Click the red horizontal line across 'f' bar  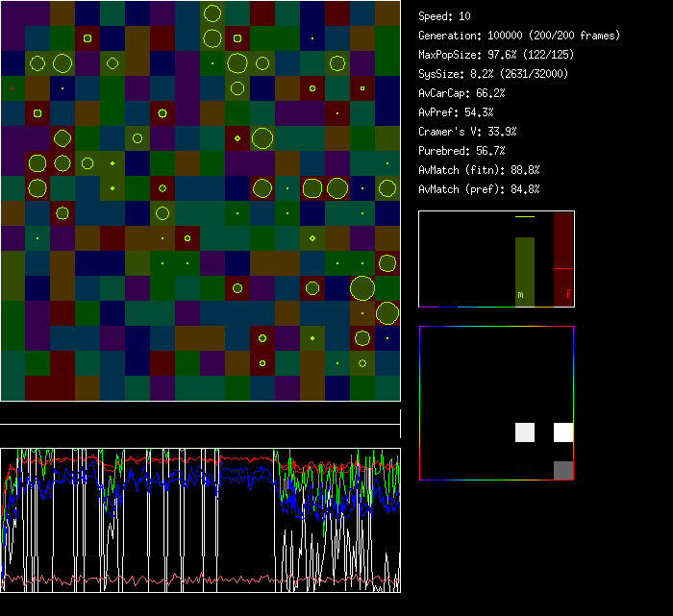tap(563, 268)
